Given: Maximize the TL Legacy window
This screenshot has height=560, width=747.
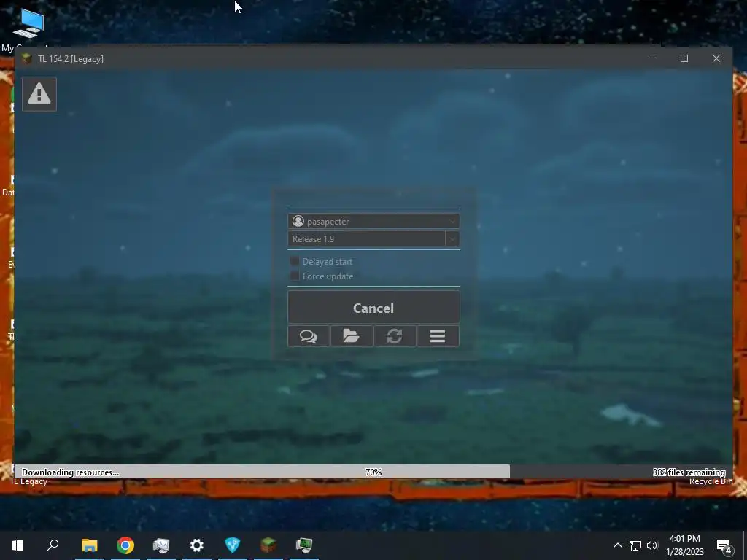Looking at the screenshot, I should (684, 58).
